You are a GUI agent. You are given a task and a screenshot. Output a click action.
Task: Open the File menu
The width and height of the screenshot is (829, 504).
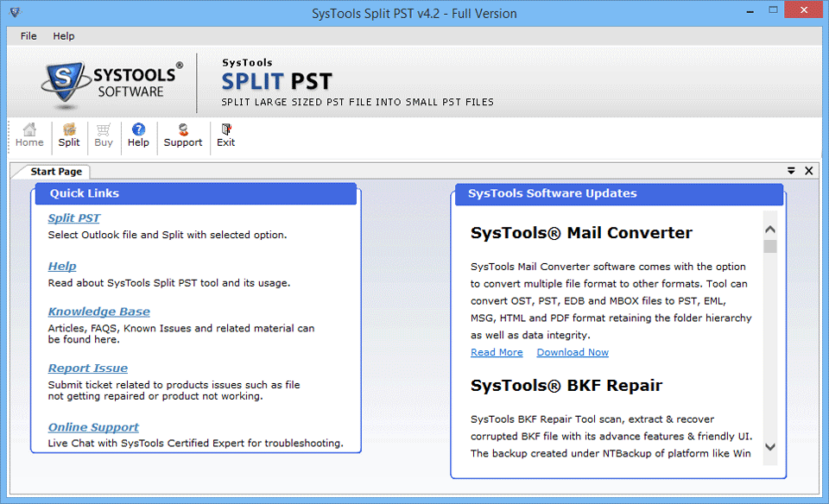pyautogui.click(x=28, y=36)
